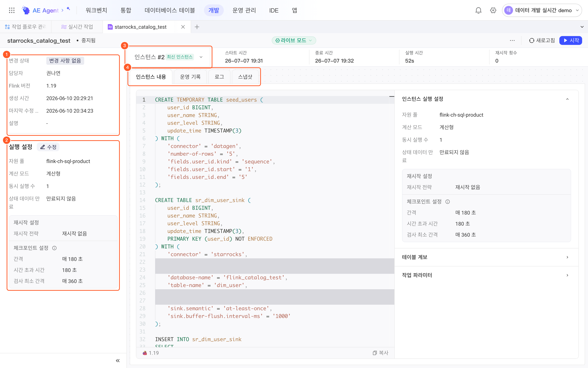This screenshot has width=588, height=368.
Task: Open the workspace demo account dropdown
Action: [x=542, y=10]
